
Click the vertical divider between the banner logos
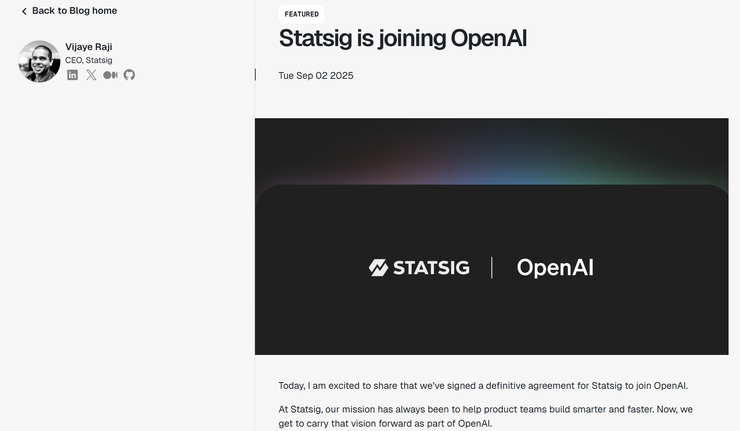[x=492, y=267]
